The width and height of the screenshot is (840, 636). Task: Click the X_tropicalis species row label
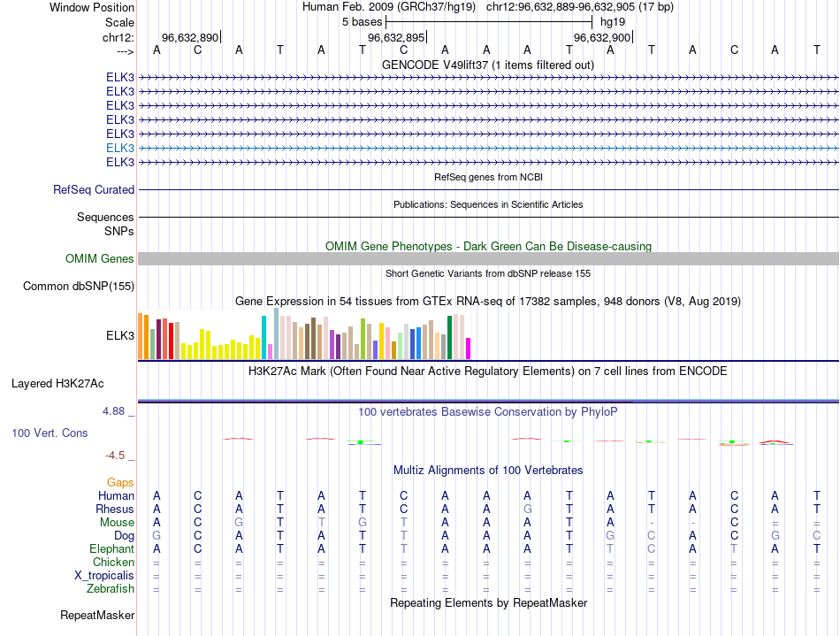tap(104, 576)
